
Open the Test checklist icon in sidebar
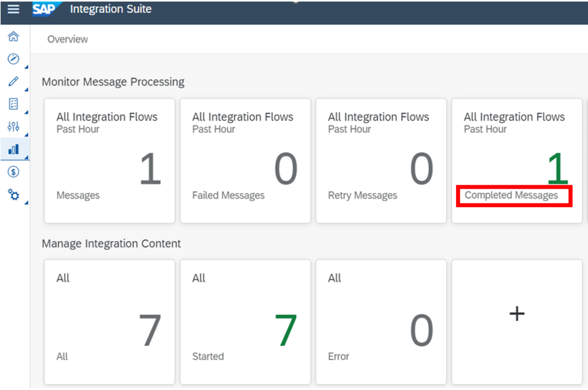(x=14, y=103)
